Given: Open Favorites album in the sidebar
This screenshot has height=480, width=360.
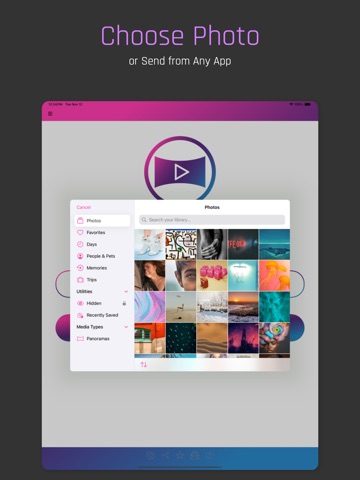Looking at the screenshot, I should click(102, 232).
